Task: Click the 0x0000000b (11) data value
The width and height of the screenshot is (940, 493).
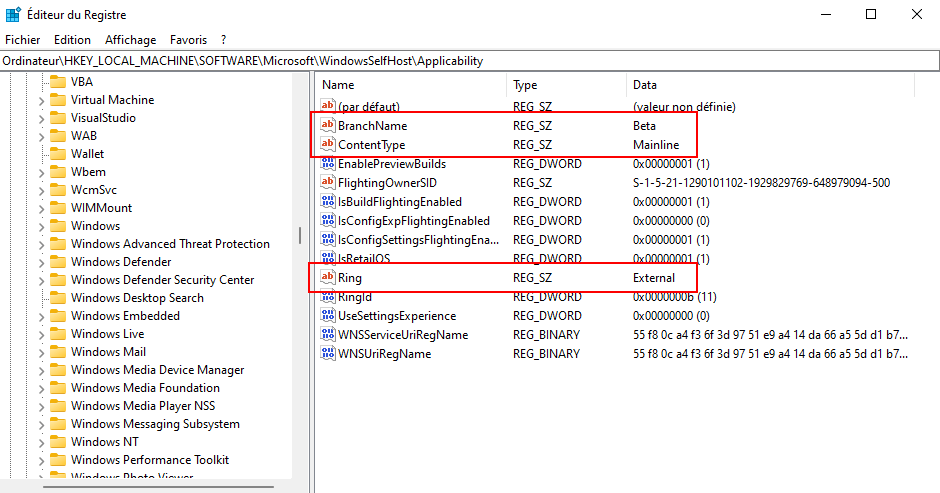Action: click(674, 297)
